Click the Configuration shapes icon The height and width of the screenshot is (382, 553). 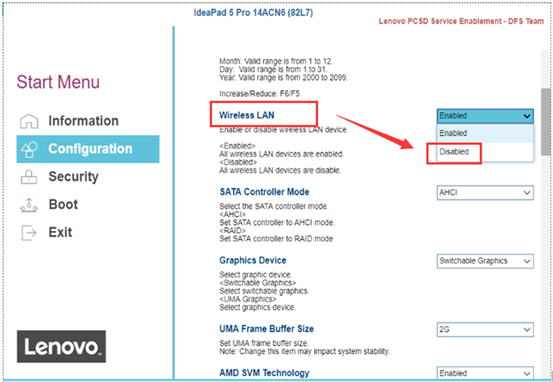(29, 149)
